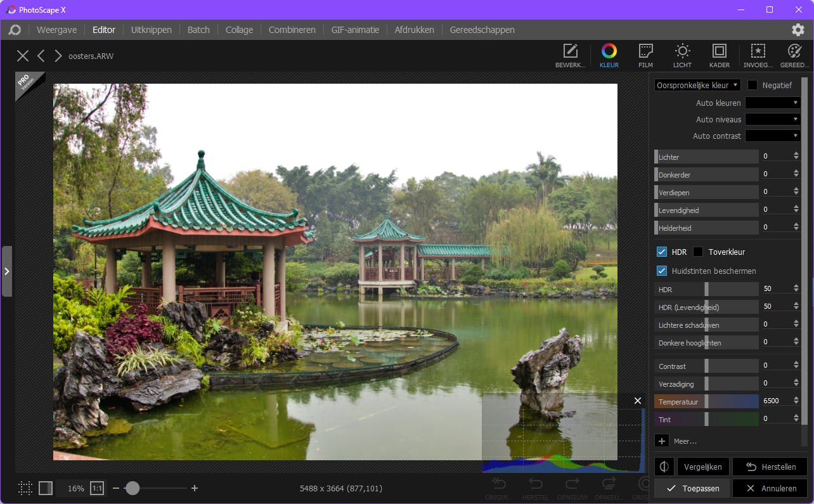Click the half-circle icon beside Vergelijken
814x504 pixels.
tap(664, 467)
